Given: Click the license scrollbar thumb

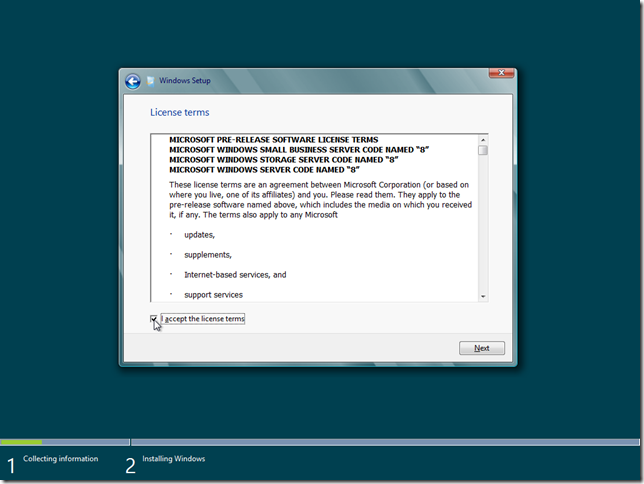Looking at the screenshot, I should (483, 150).
